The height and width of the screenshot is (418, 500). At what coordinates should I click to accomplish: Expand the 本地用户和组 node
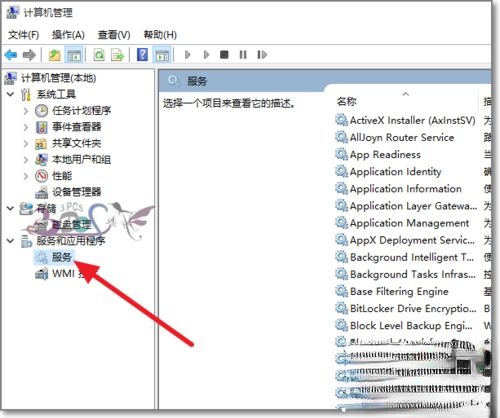click(26, 160)
